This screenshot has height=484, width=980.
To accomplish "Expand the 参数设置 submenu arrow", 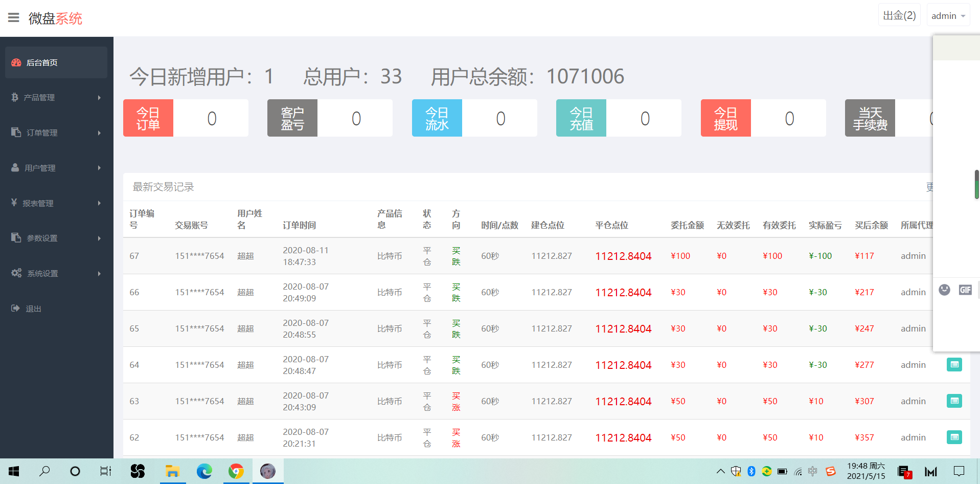I will coord(99,238).
